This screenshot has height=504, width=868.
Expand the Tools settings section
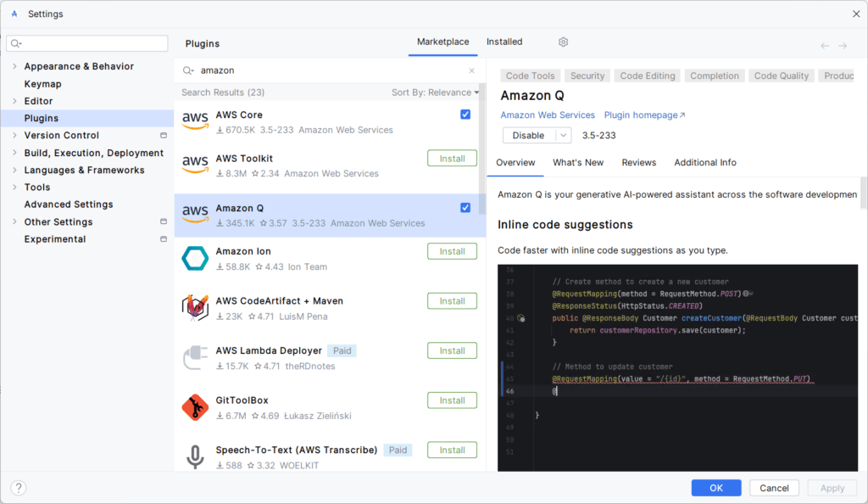pos(14,188)
